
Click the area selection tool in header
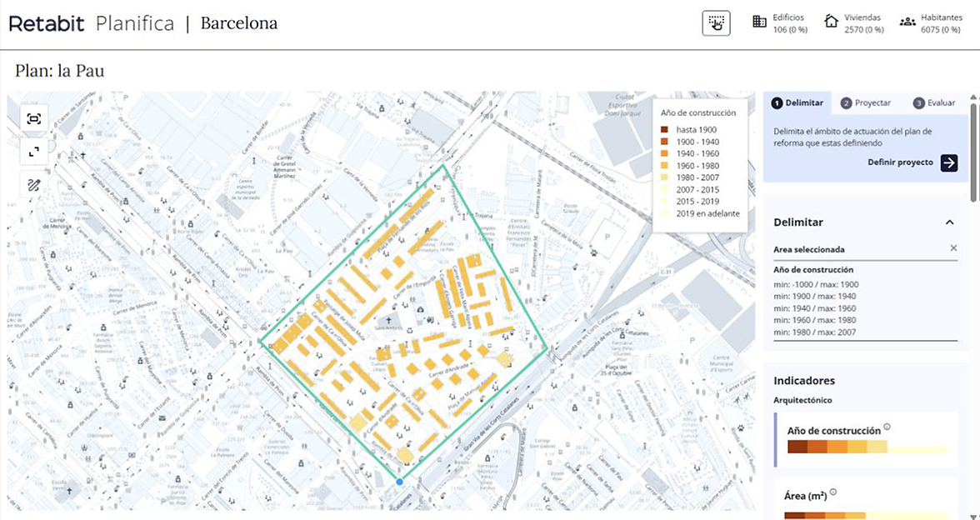pyautogui.click(x=716, y=23)
